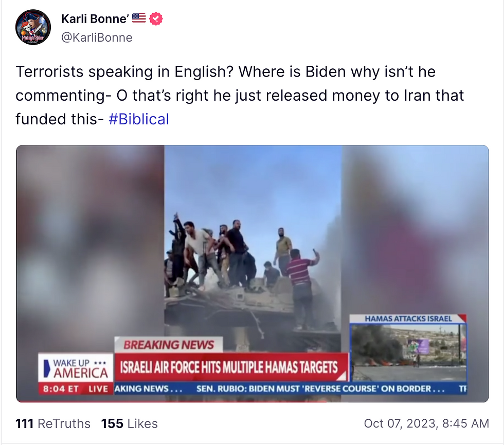Viewport: 504px width, 445px height.
Task: Click the 8:04 ET LIVE indicator
Action: 76,389
